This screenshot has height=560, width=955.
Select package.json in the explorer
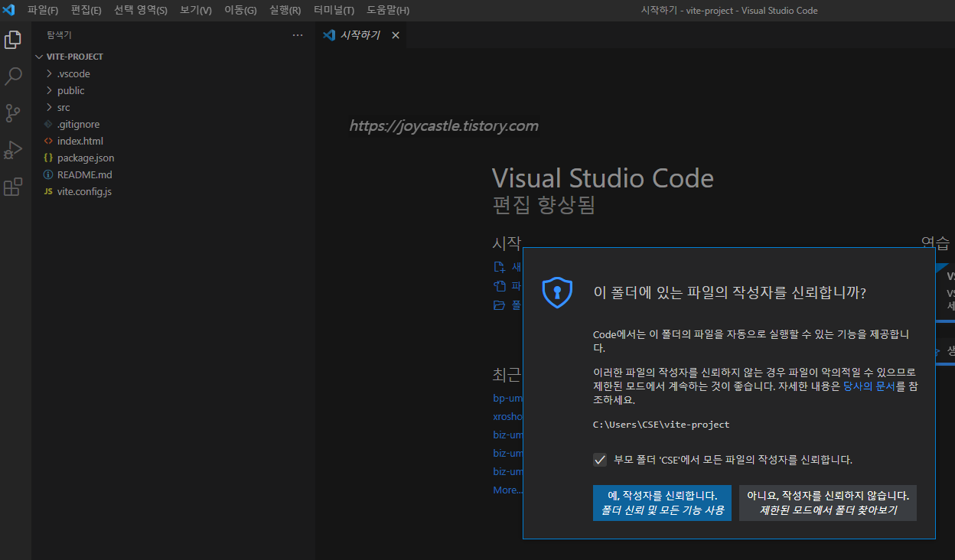pyautogui.click(x=86, y=158)
